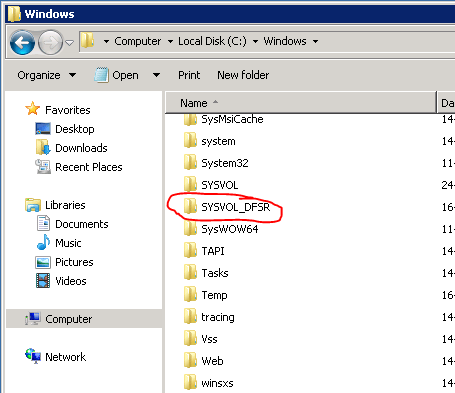The image size is (455, 393).
Task: Click the Desktop monitor icon
Action: pyautogui.click(x=43, y=129)
